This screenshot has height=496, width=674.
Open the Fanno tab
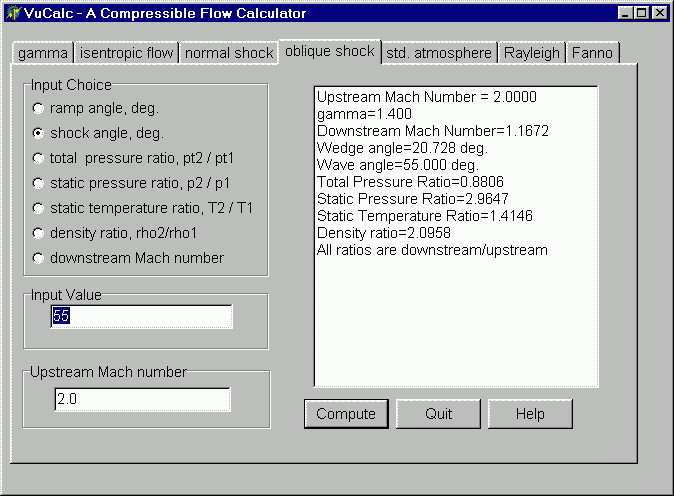pyautogui.click(x=592, y=53)
